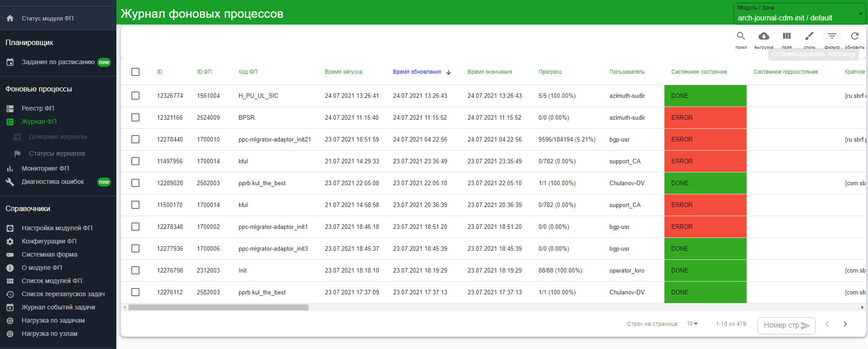Click the search magnifier icon
The width and height of the screenshot is (868, 349).
(x=741, y=36)
